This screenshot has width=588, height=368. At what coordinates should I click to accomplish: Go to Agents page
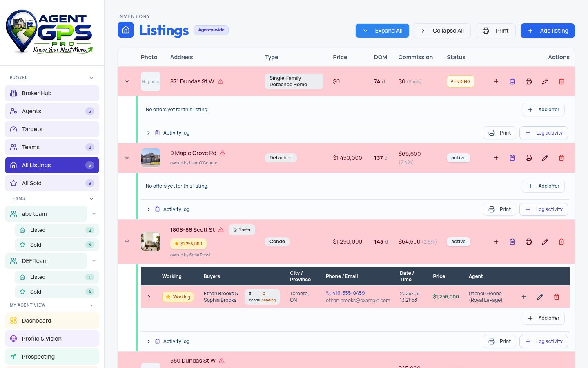[x=52, y=111]
